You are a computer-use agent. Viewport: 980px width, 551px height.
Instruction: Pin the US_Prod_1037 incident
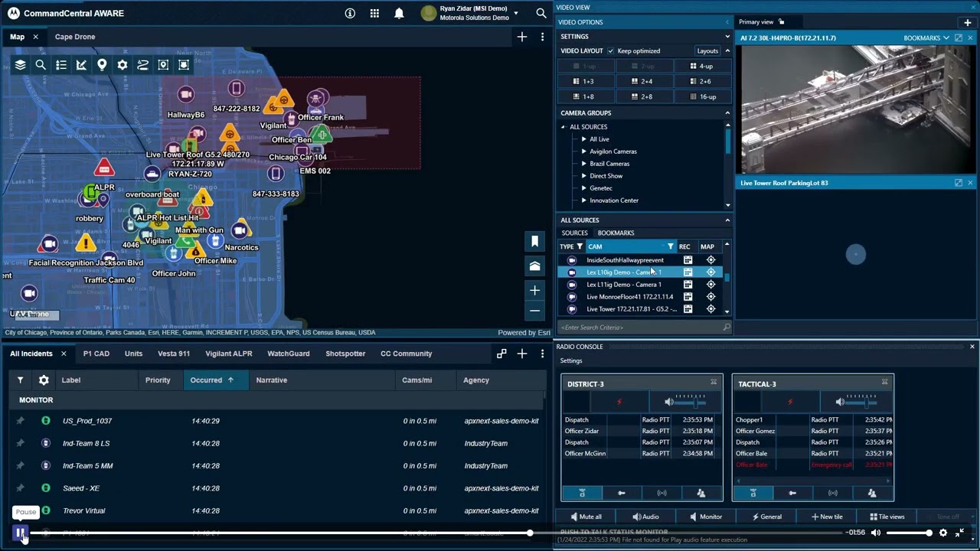coord(20,421)
